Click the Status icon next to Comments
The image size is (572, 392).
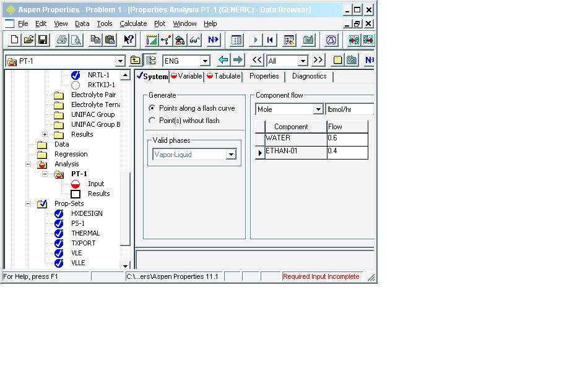coord(352,60)
